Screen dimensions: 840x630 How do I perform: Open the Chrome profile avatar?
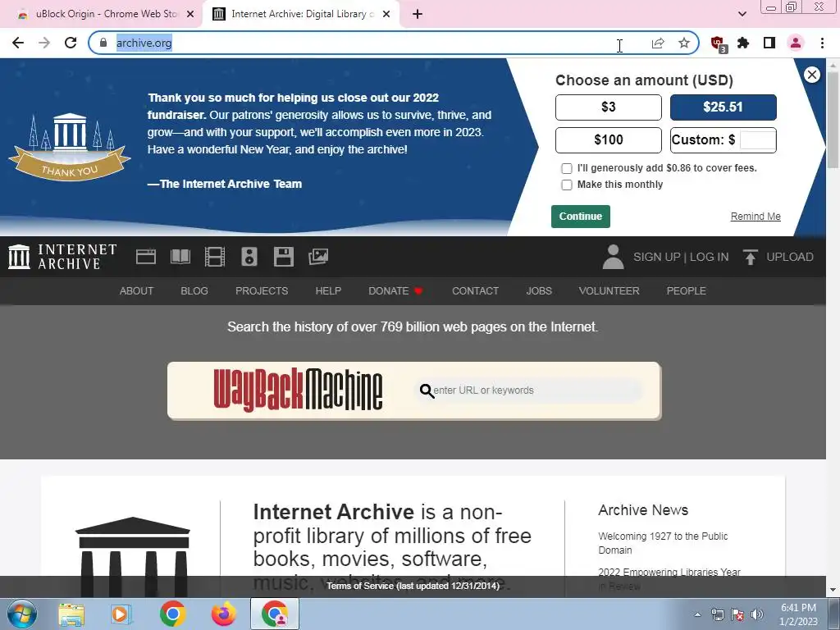point(796,43)
